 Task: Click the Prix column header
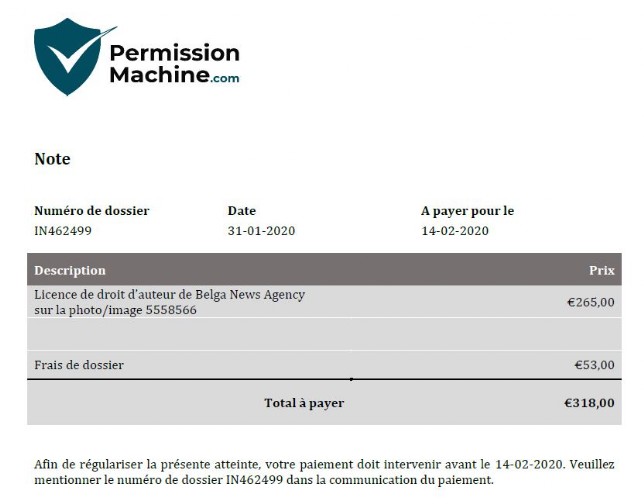pyautogui.click(x=602, y=270)
